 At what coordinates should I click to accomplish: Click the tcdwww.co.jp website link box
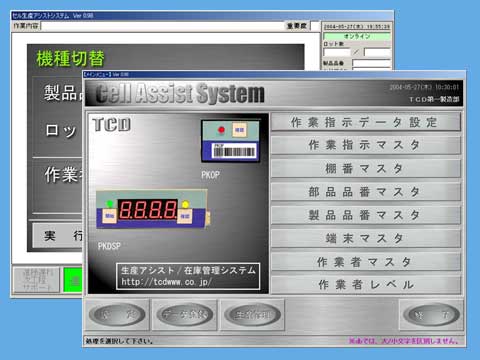(x=188, y=276)
